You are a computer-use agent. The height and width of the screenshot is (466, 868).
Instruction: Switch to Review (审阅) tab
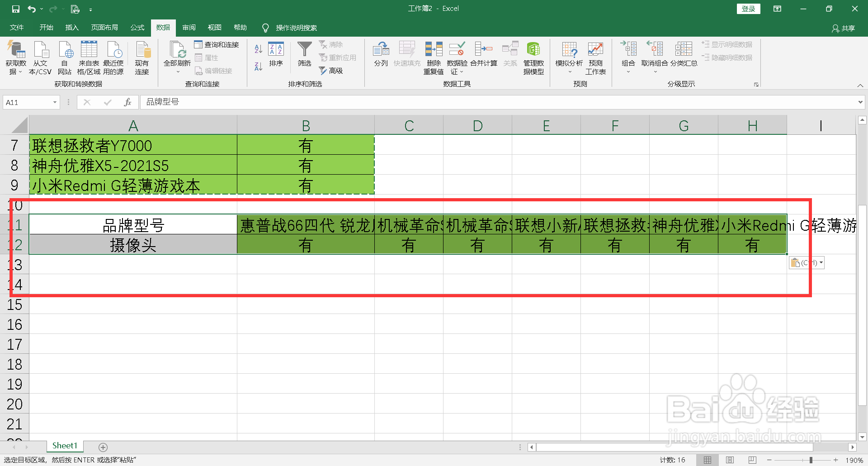click(x=189, y=28)
